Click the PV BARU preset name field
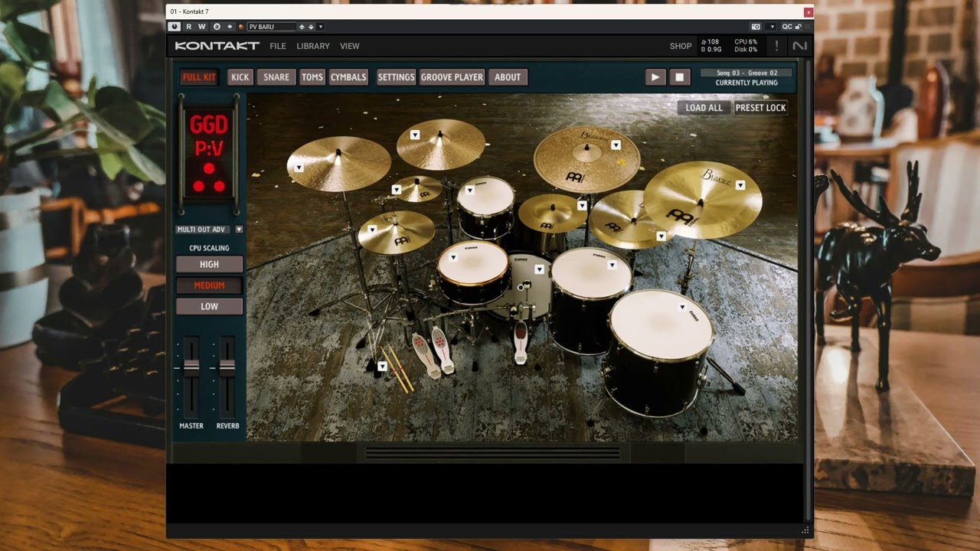The width and height of the screenshot is (980, 551). click(272, 27)
